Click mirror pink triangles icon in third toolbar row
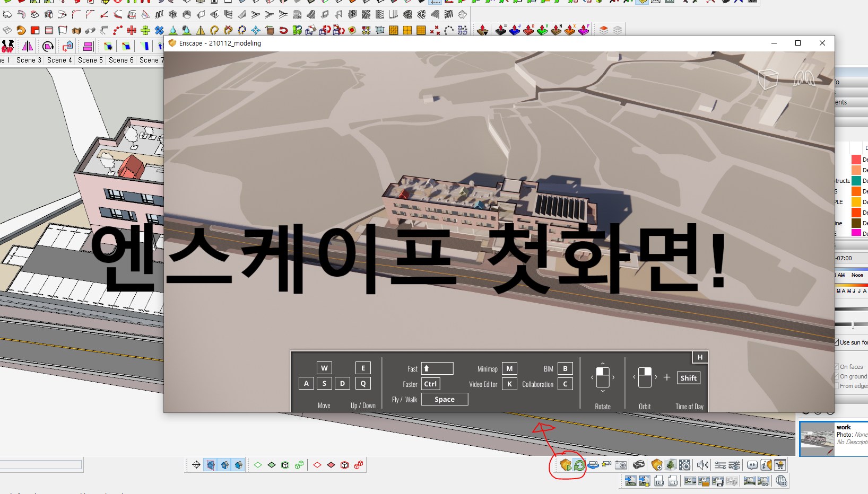The image size is (868, 494). [x=28, y=46]
